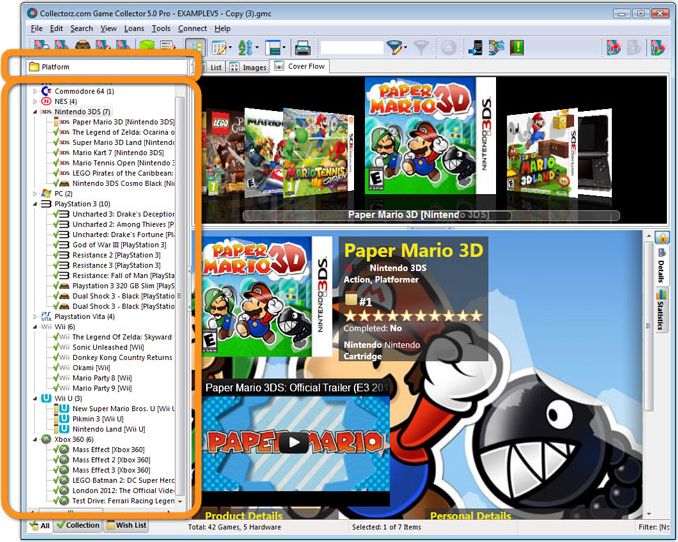Click the blue filter funnel icon
This screenshot has width=678, height=542.
pos(393,47)
